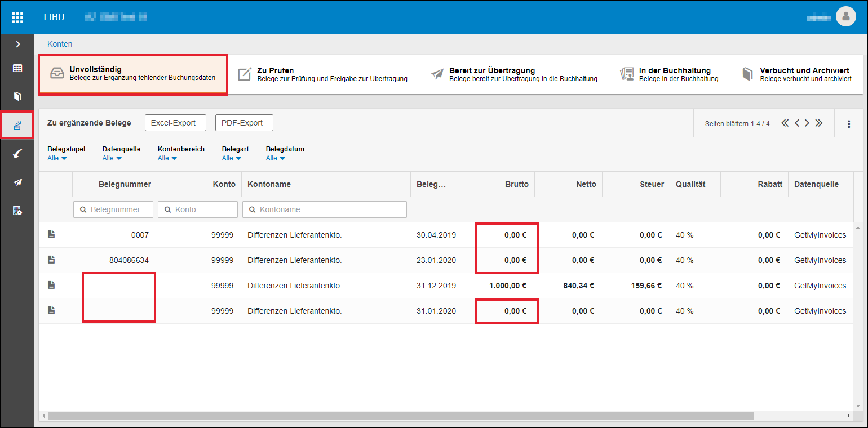Open the table grid sidebar icon
868x428 pixels.
pos(17,68)
